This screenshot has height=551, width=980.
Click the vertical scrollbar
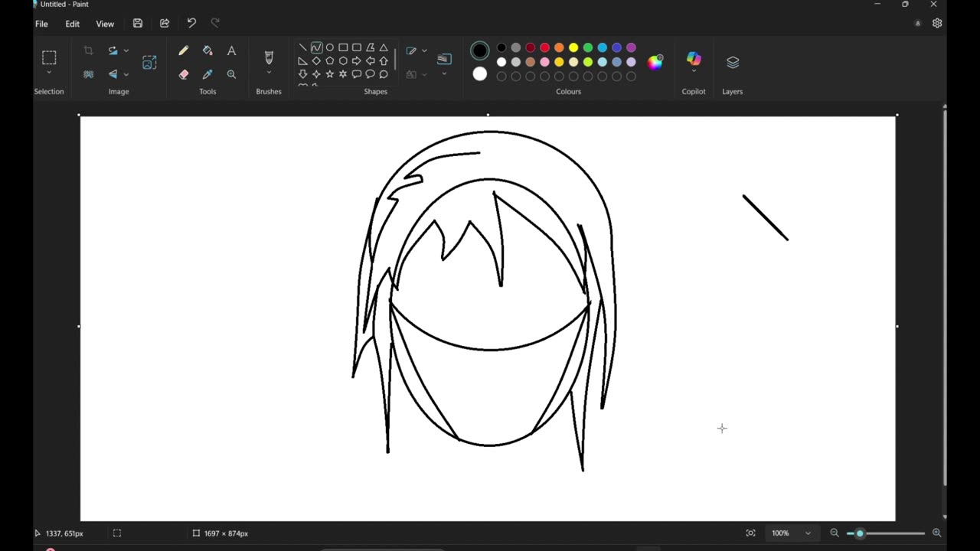(x=945, y=298)
